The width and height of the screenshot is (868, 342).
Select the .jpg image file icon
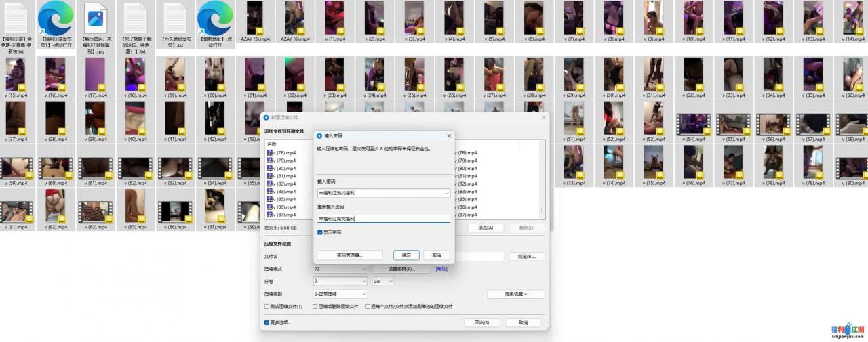pyautogui.click(x=96, y=18)
